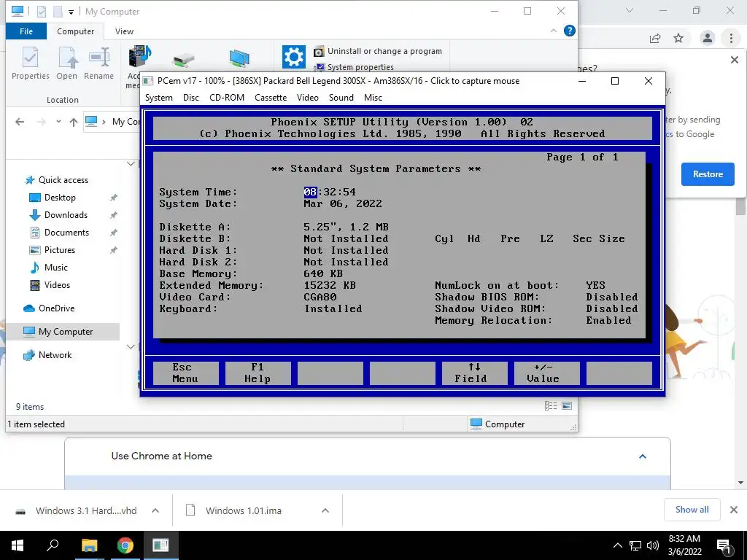Click Chrome share page icon
The height and width of the screenshot is (560, 747).
click(655, 38)
